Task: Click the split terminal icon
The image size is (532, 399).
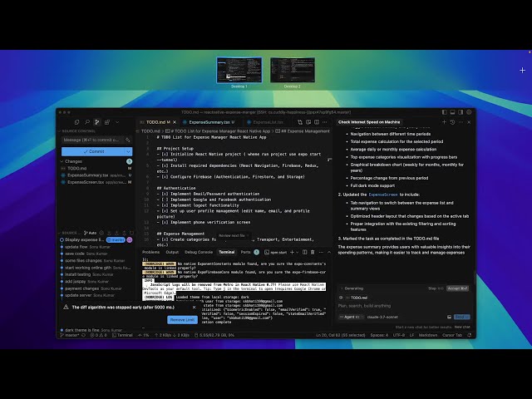Action: (x=305, y=252)
